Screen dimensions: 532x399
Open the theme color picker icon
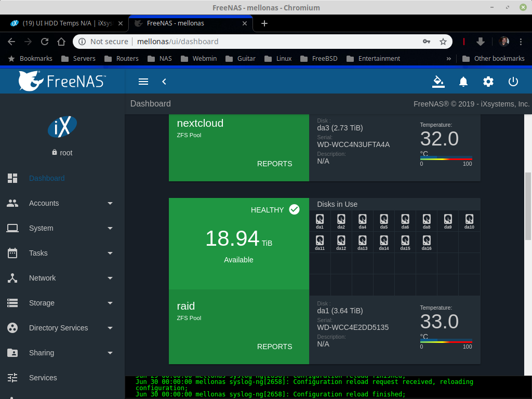click(438, 82)
